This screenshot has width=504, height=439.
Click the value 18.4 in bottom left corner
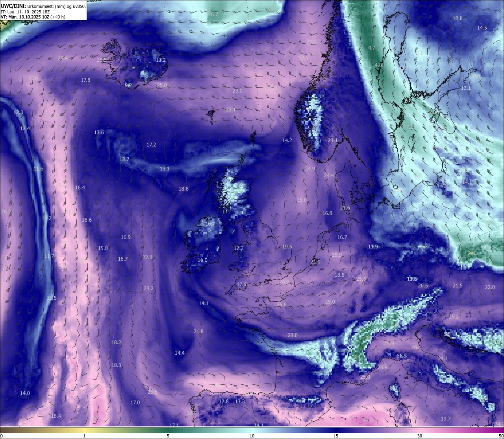pyautogui.click(x=56, y=416)
